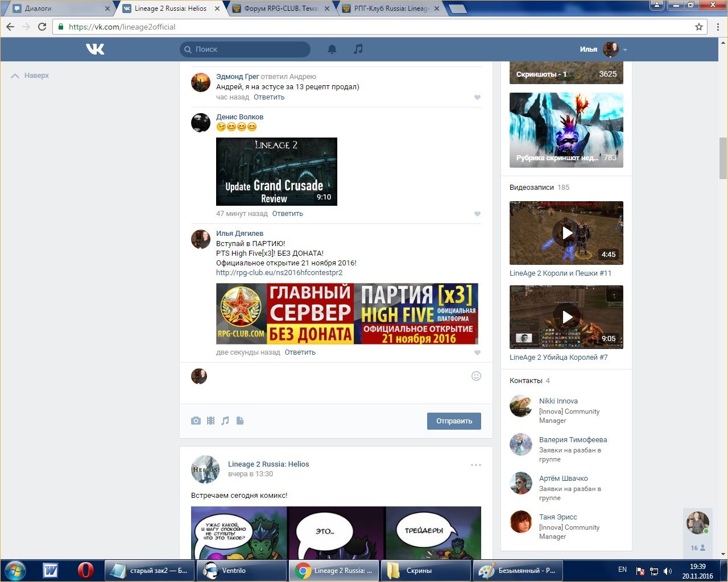This screenshot has height=582, width=728.
Task: Bookmark this page with the star icon
Action: click(x=699, y=27)
